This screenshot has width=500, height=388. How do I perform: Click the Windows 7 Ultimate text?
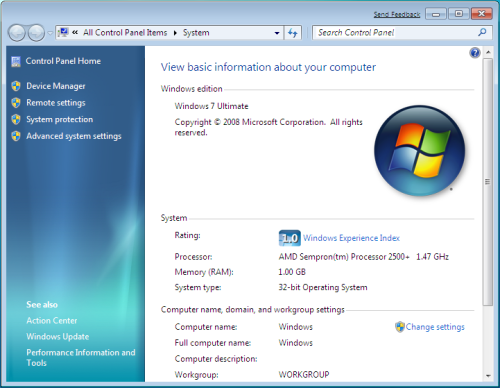coord(211,106)
